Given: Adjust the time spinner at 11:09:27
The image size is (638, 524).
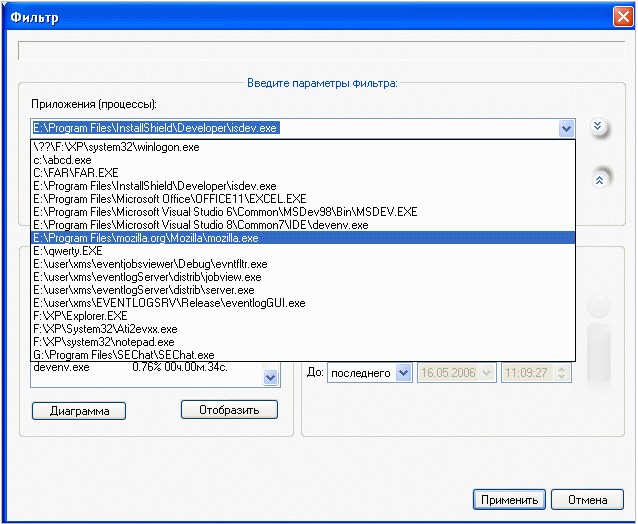Looking at the screenshot, I should click(565, 373).
